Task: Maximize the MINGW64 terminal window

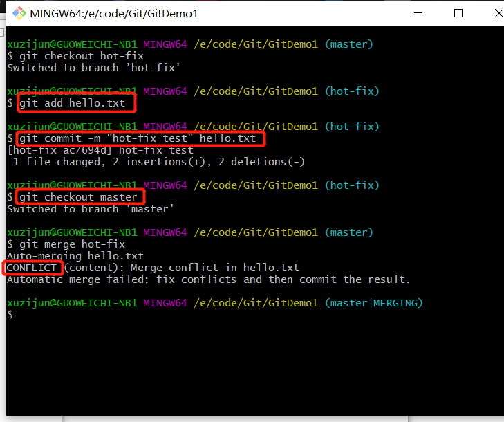Action: coord(458,13)
